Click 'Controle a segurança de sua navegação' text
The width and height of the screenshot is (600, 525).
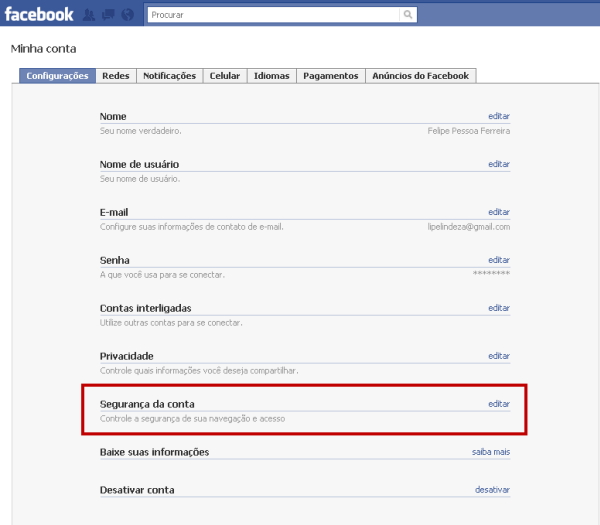coord(192,419)
